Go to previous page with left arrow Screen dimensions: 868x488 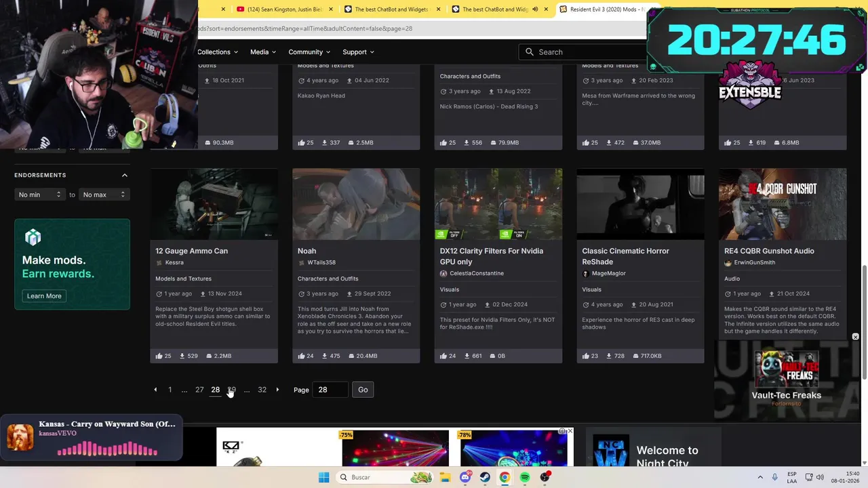pos(155,390)
